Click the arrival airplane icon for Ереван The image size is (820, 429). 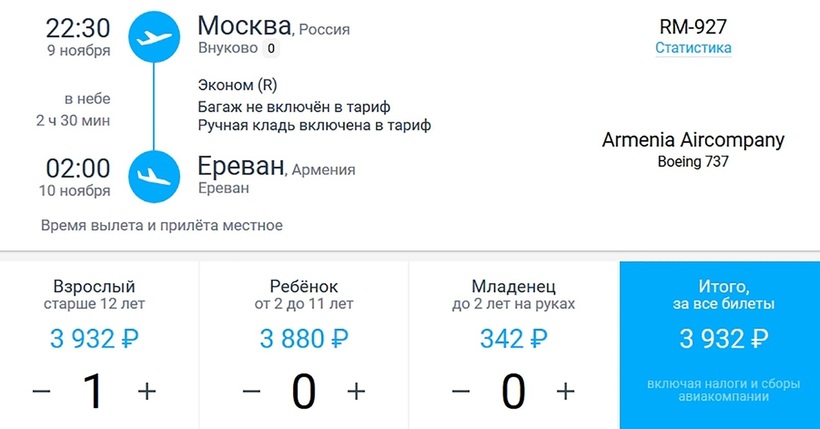[153, 176]
